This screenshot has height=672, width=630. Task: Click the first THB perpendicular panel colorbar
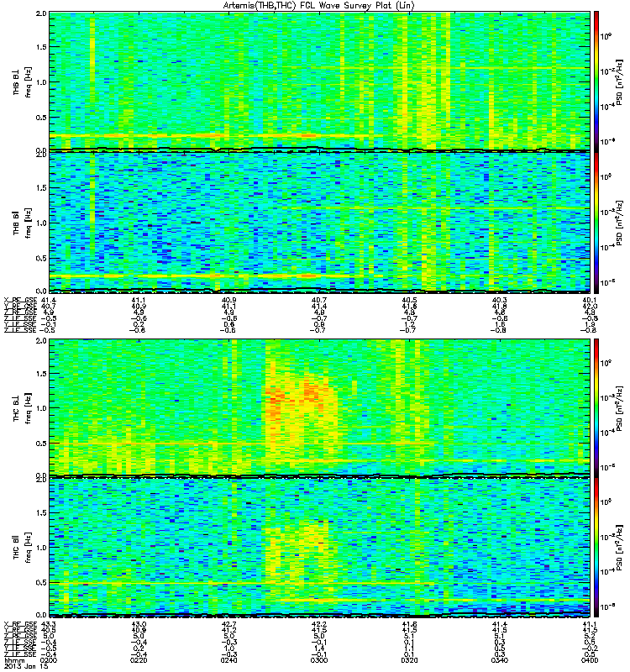596,81
